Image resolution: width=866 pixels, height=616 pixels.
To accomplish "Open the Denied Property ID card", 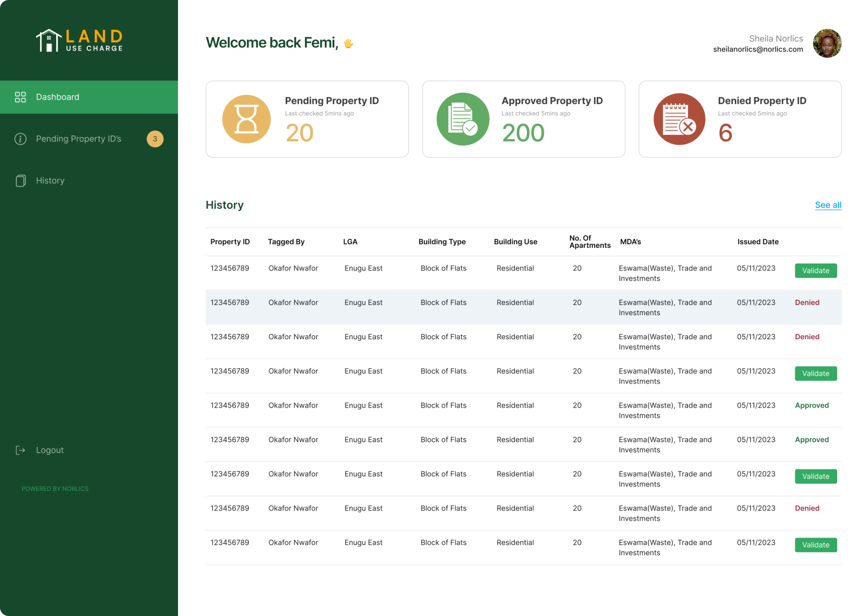I will [740, 119].
